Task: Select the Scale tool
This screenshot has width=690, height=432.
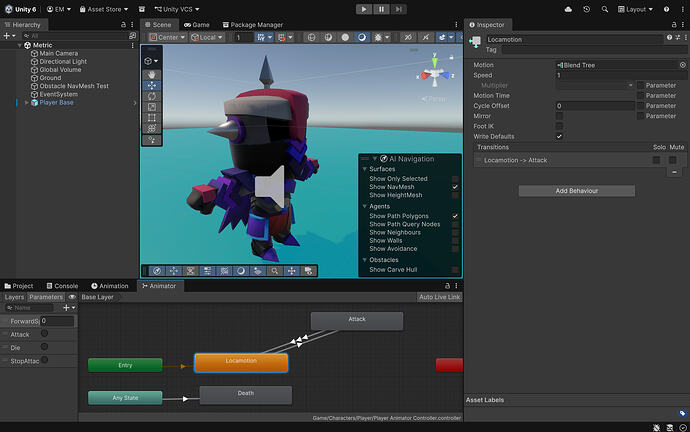Action: 152,107
